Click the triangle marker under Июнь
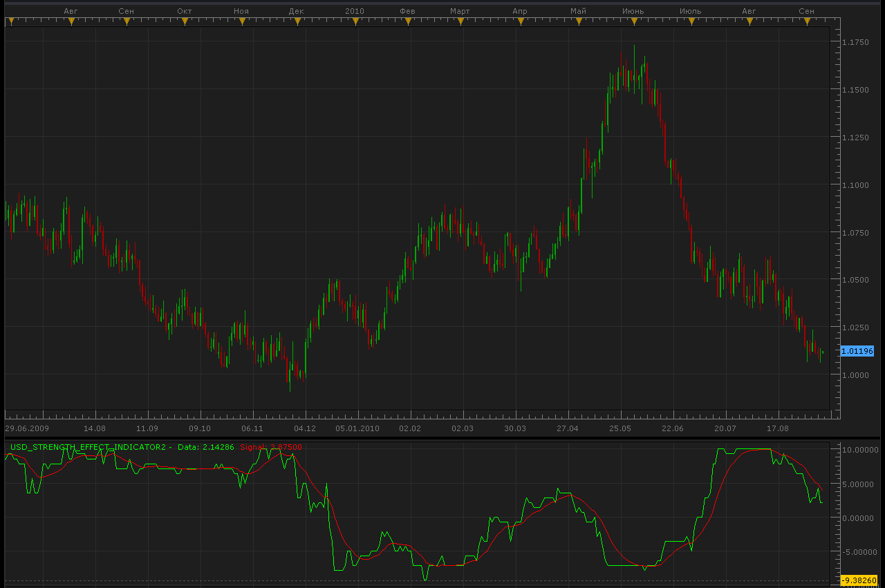This screenshot has height=588, width=885. [x=633, y=23]
